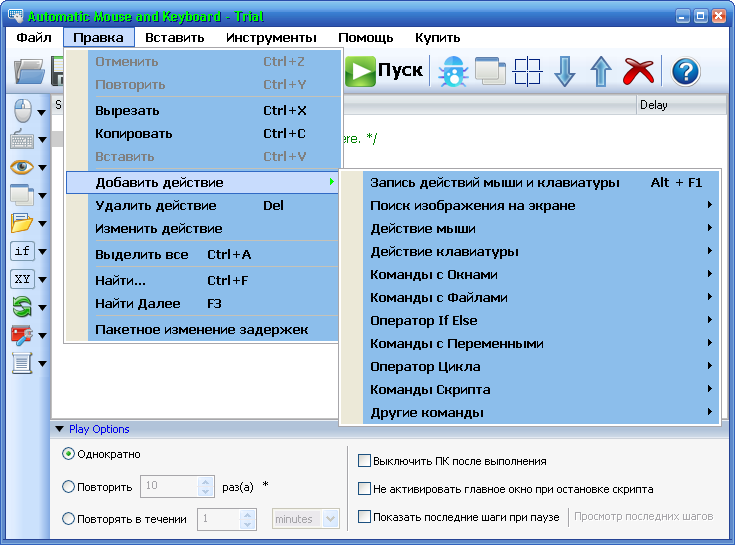The width and height of the screenshot is (735, 545).
Task: Choose Выделить все menu entry
Action: point(202,254)
